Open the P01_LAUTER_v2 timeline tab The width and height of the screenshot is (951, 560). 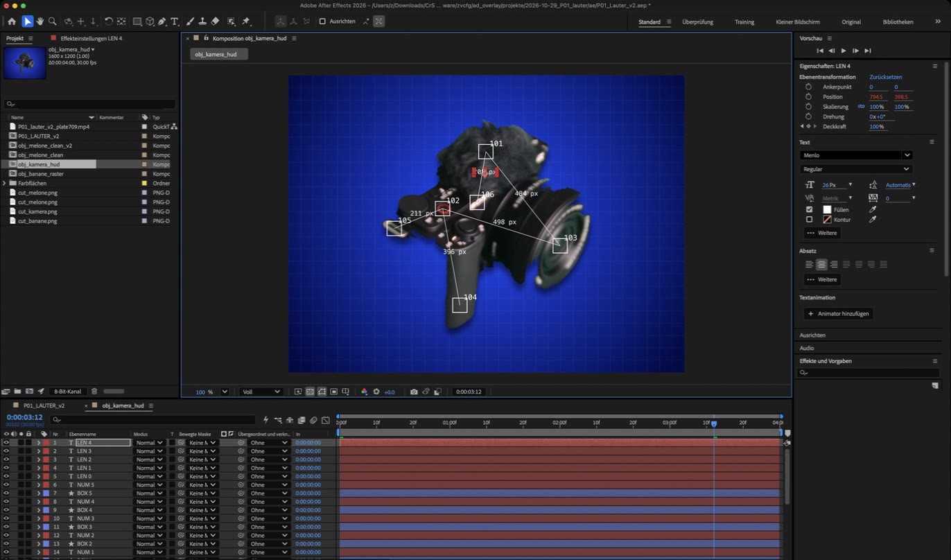click(x=44, y=405)
